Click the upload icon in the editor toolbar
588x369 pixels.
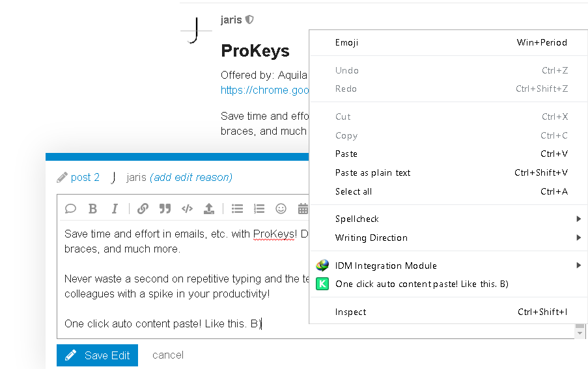point(208,209)
